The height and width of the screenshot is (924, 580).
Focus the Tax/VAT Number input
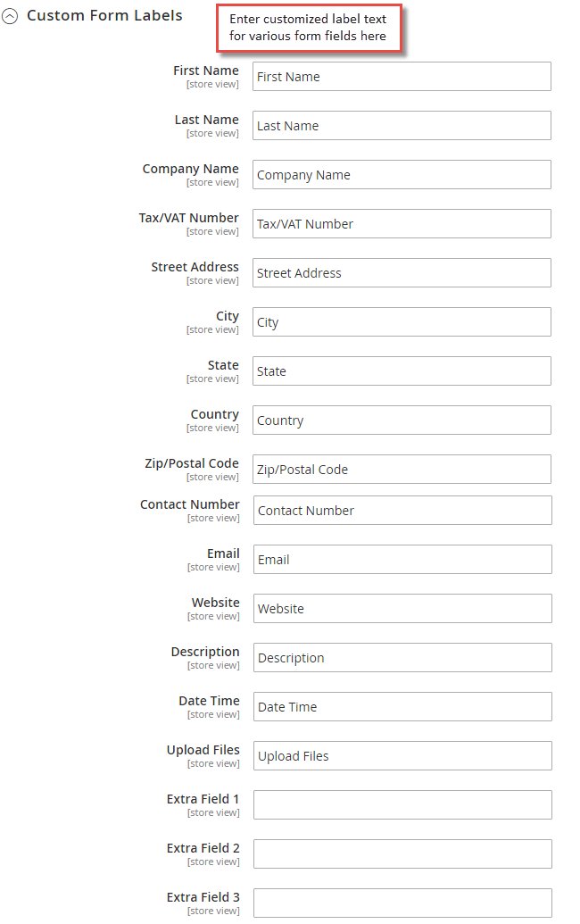(x=402, y=223)
